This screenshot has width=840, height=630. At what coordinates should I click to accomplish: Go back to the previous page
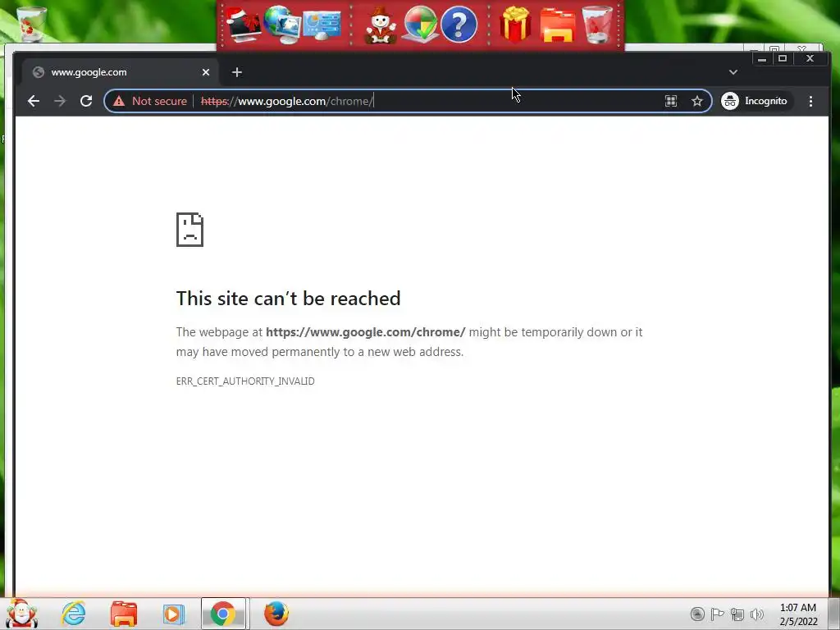pos(33,101)
